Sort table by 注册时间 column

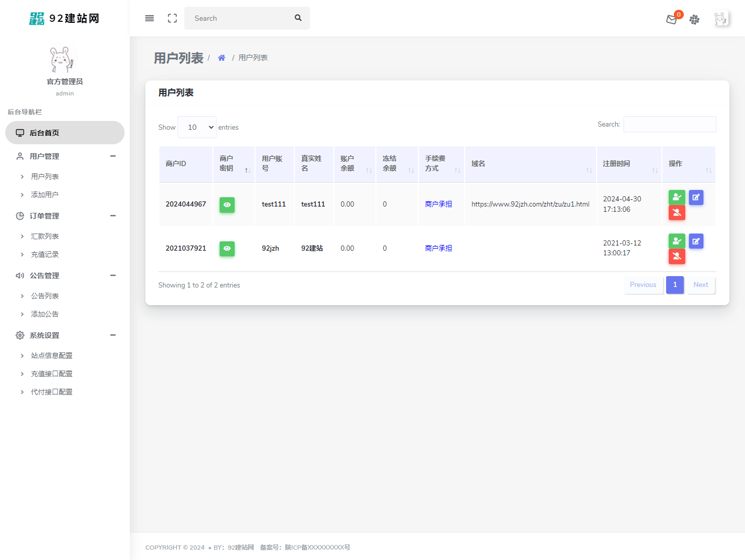click(x=629, y=164)
